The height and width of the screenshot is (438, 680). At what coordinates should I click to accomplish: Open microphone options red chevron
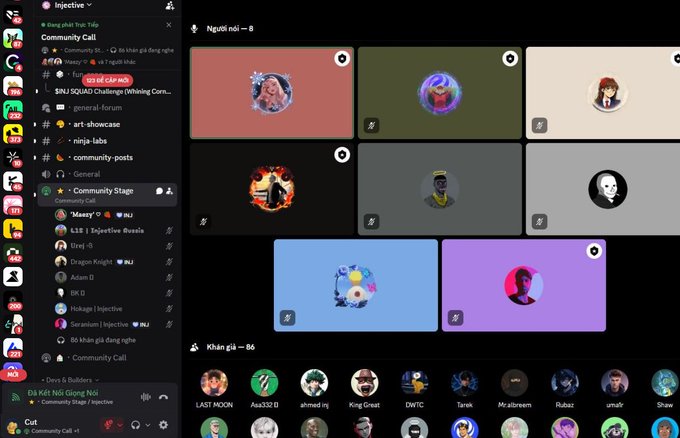[x=120, y=425]
